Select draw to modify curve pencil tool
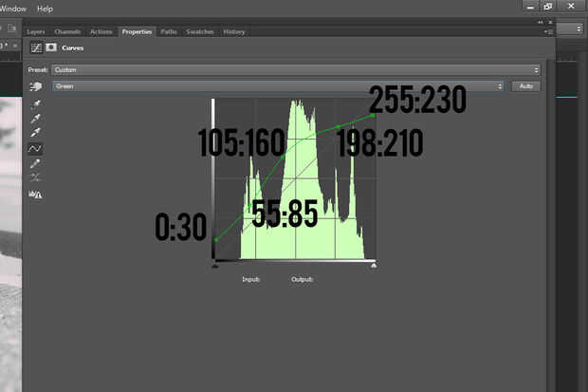The image size is (588, 392). [35, 163]
